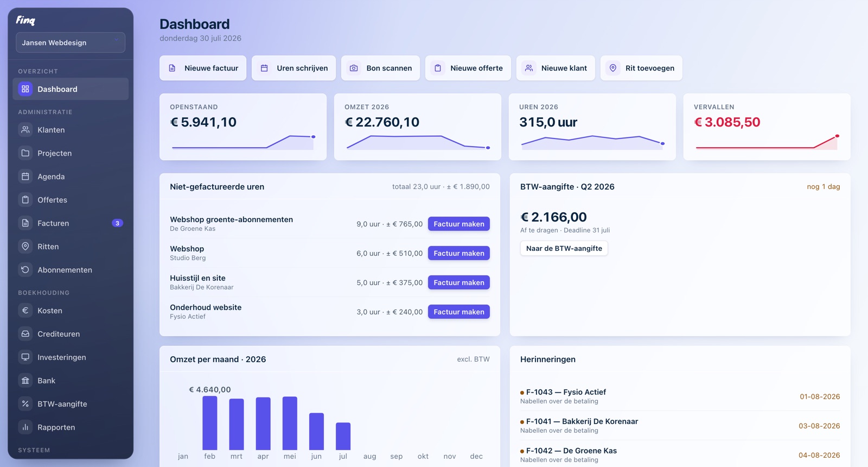
Task: Click the Agenda calendar icon
Action: coord(25,176)
